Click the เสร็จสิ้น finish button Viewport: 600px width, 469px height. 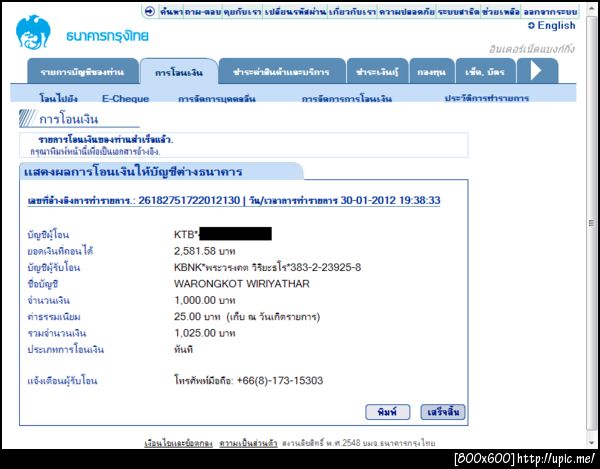pyautogui.click(x=443, y=412)
